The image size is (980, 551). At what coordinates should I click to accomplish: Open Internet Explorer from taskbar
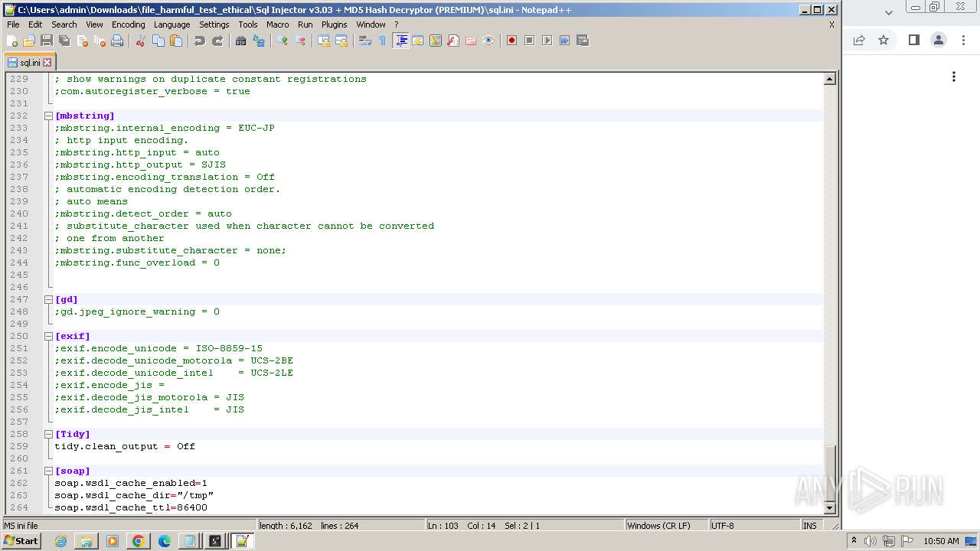point(60,541)
